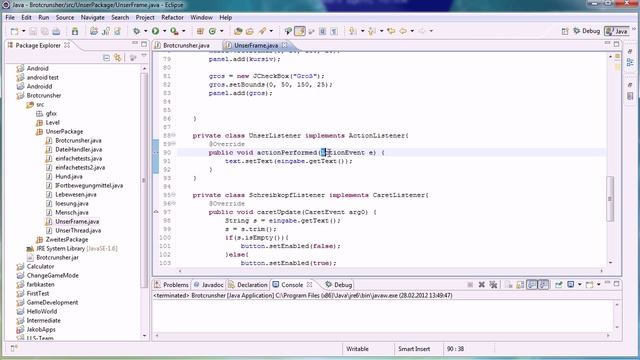Image resolution: width=640 pixels, height=360 pixels.
Task: Toggle the Mark Occurrences toolbar button
Action: pos(300,31)
